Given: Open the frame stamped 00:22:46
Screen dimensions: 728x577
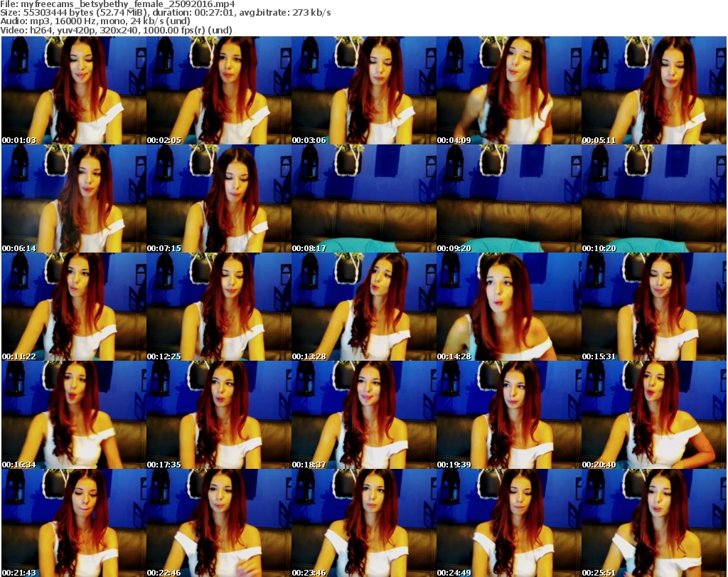Looking at the screenshot, I should (219, 523).
